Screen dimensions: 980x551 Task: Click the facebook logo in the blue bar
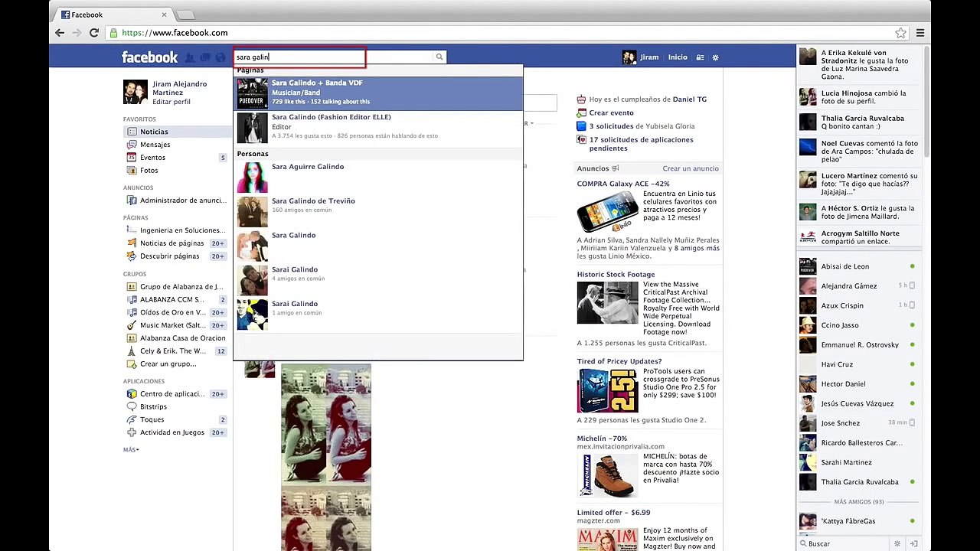pos(149,57)
